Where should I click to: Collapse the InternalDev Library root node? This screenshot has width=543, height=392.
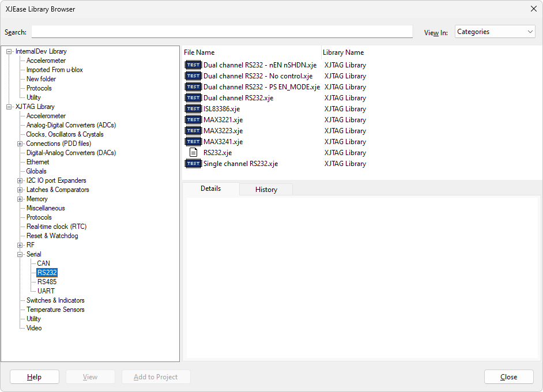point(9,51)
